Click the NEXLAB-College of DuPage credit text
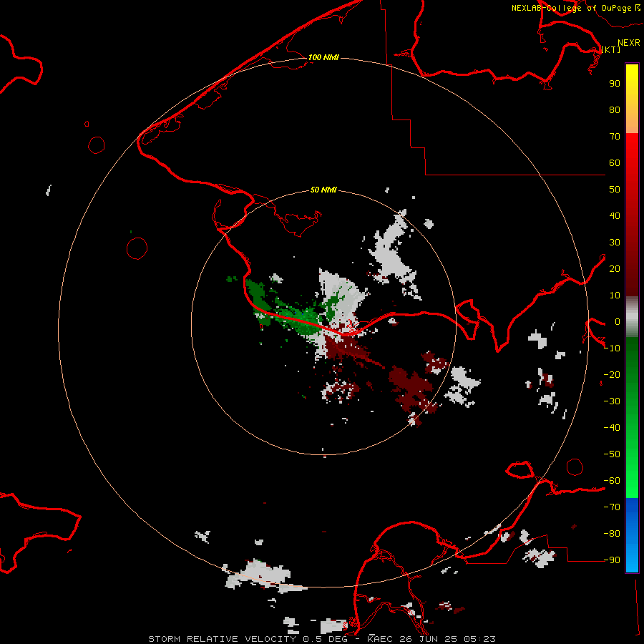This screenshot has width=644, height=644. coord(571,8)
